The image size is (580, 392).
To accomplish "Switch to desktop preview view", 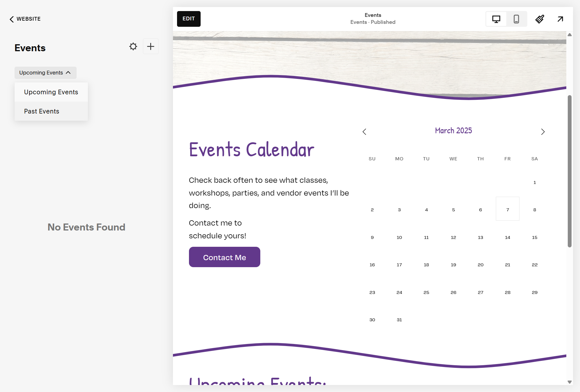I will [496, 19].
